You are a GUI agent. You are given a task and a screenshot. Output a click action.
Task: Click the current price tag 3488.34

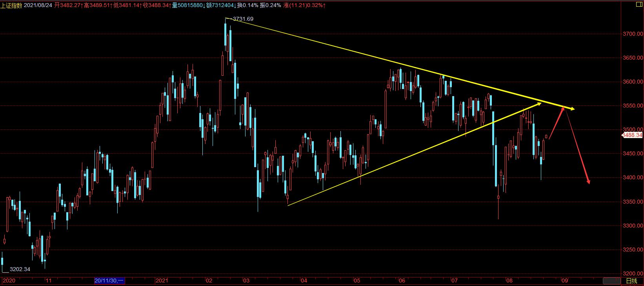[x=632, y=135]
